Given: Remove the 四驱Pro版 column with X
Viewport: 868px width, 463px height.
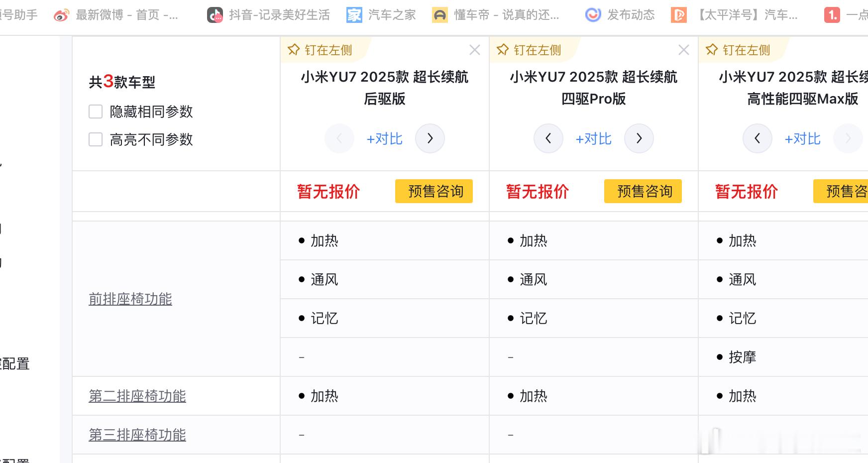Looking at the screenshot, I should pos(684,50).
